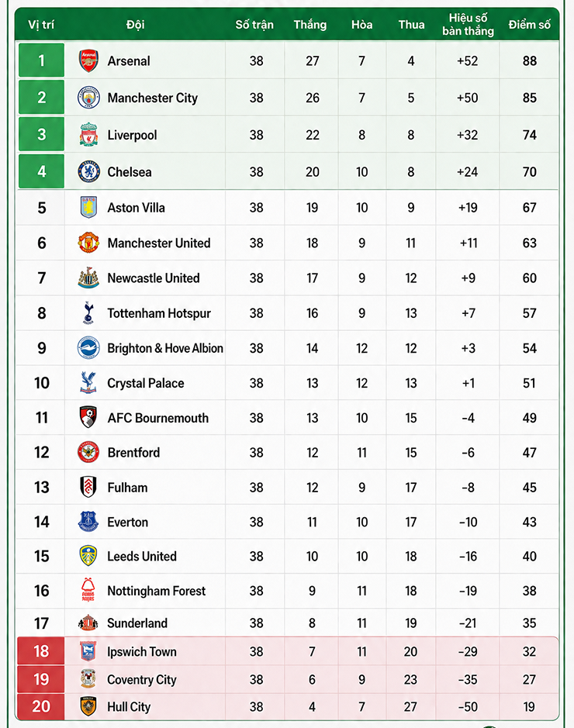Click the Newcastle United team name
The height and width of the screenshot is (728, 574).
pyautogui.click(x=154, y=278)
